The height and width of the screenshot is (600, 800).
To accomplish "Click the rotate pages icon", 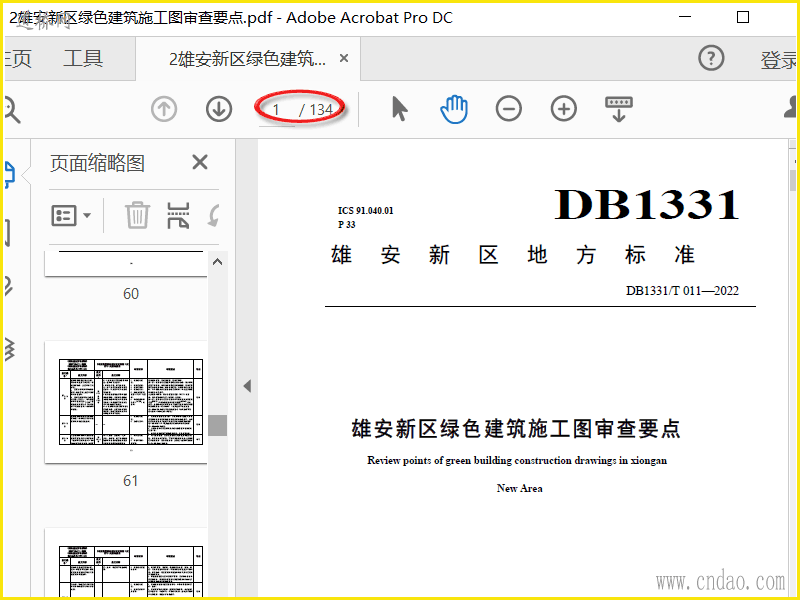I will 214,215.
